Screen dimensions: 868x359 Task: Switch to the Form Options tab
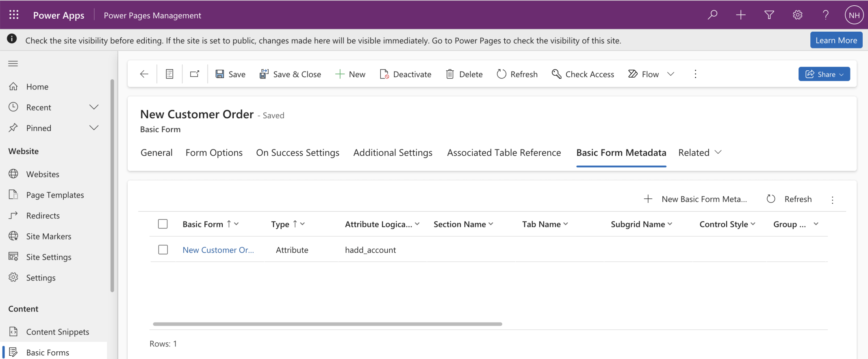pyautogui.click(x=214, y=152)
